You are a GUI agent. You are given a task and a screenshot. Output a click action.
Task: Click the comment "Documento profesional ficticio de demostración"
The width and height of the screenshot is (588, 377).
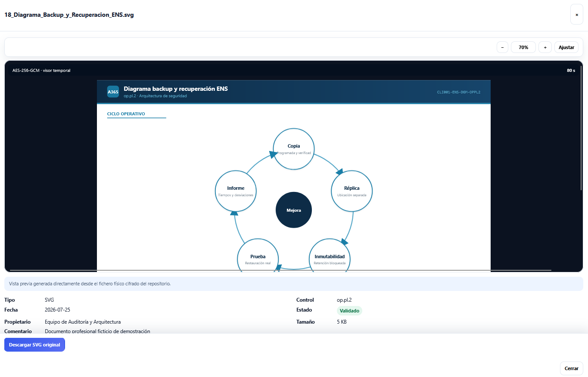[x=97, y=331]
